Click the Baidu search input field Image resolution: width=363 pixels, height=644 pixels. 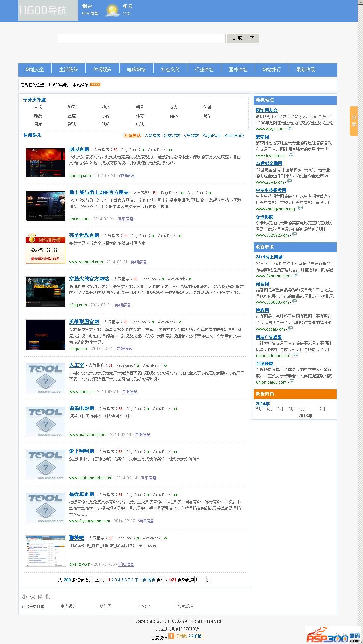(142, 38)
